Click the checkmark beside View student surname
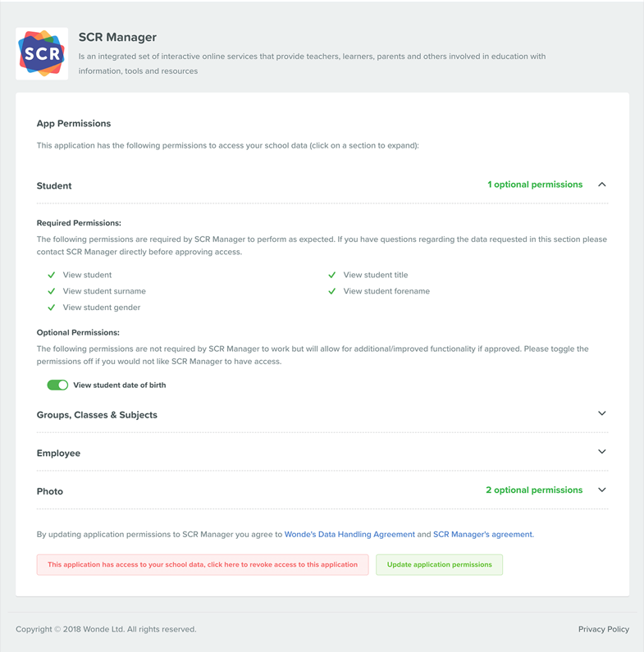The height and width of the screenshot is (652, 644). pyautogui.click(x=52, y=291)
